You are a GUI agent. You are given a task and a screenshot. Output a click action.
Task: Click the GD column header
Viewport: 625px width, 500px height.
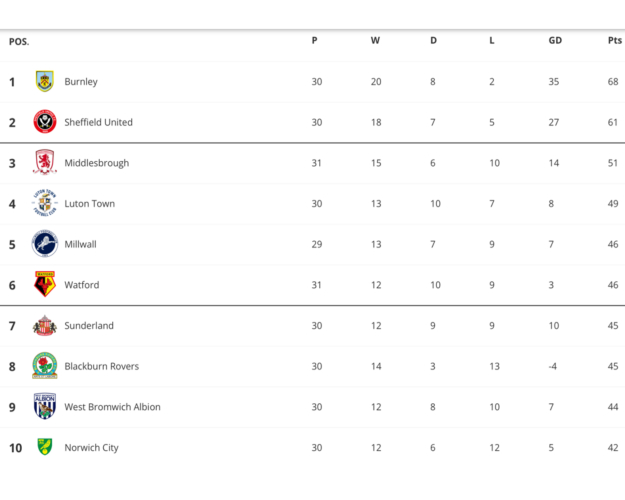[x=555, y=41]
